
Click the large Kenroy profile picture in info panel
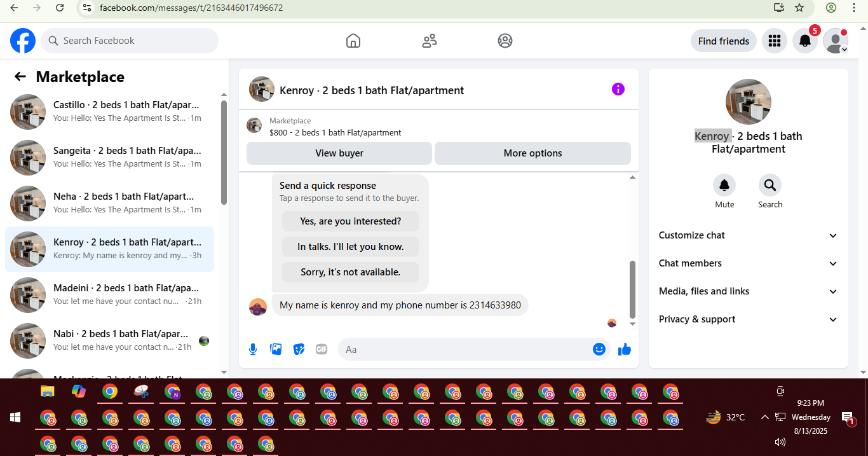coord(749,102)
